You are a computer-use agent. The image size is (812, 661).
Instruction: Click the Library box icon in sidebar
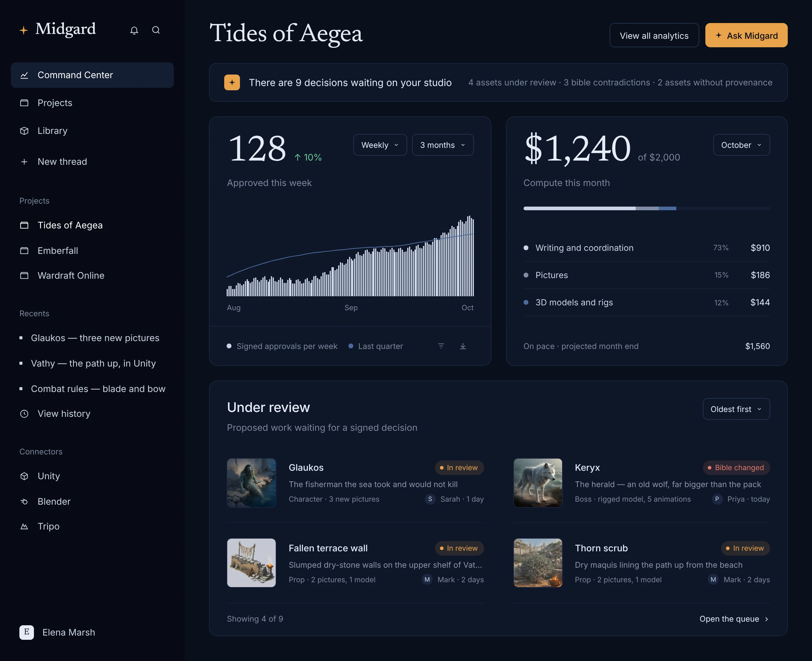(x=24, y=131)
